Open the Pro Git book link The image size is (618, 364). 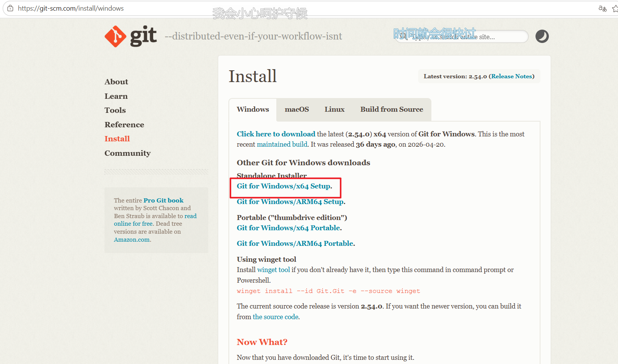(163, 200)
